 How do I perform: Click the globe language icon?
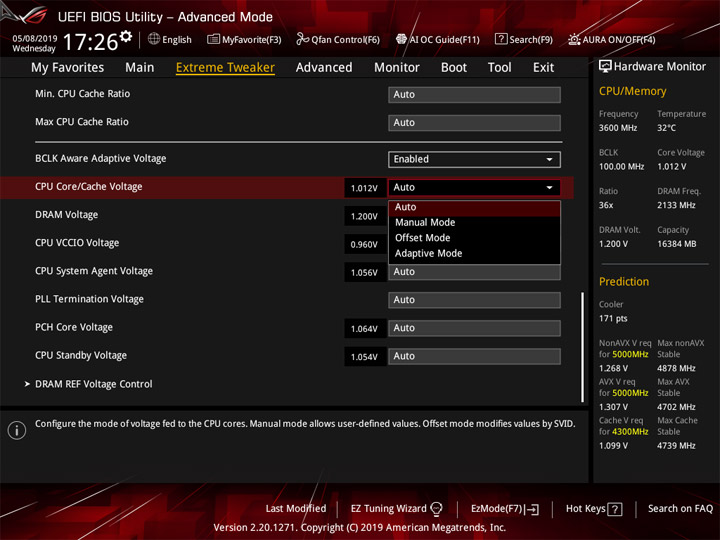(154, 39)
